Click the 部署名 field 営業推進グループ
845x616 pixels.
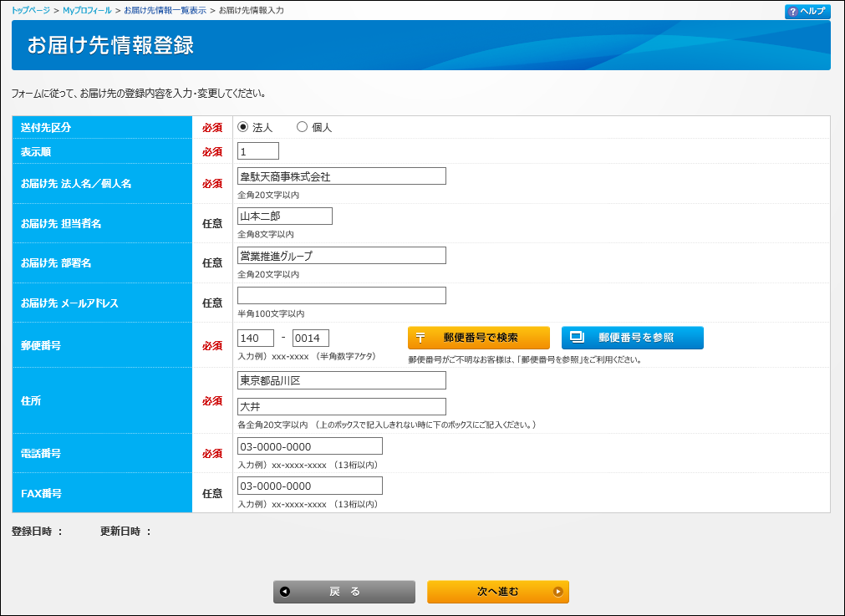(341, 256)
